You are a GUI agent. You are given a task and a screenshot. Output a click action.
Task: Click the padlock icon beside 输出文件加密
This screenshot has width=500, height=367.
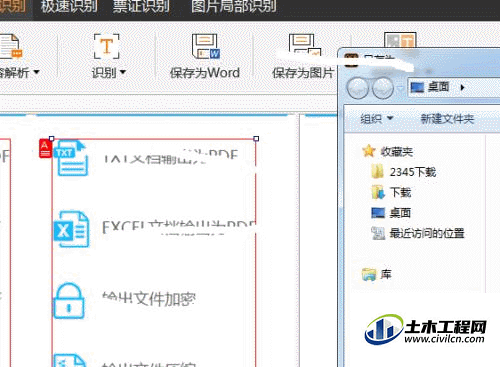click(69, 301)
